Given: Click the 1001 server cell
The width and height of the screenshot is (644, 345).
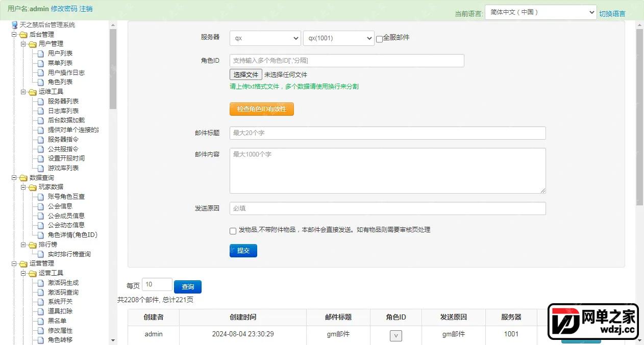Looking at the screenshot, I should [x=511, y=334].
